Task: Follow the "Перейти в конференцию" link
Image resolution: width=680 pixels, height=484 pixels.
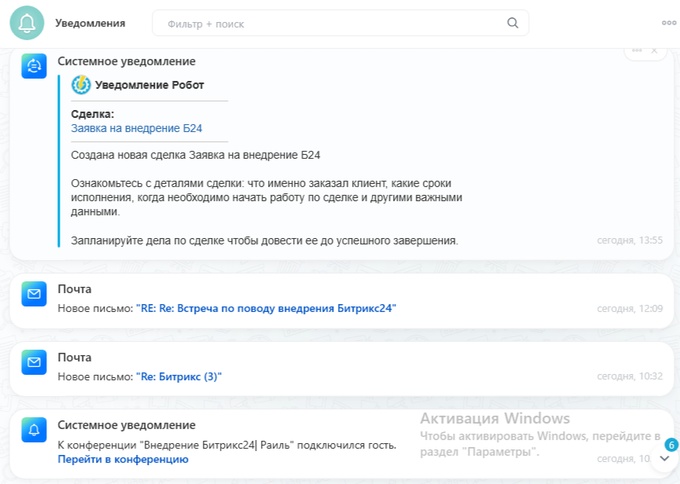Action: [123, 459]
